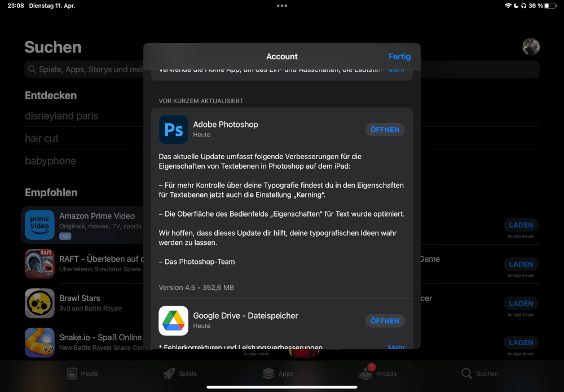Tap the RAFT game icon
564x392 pixels.
39,264
